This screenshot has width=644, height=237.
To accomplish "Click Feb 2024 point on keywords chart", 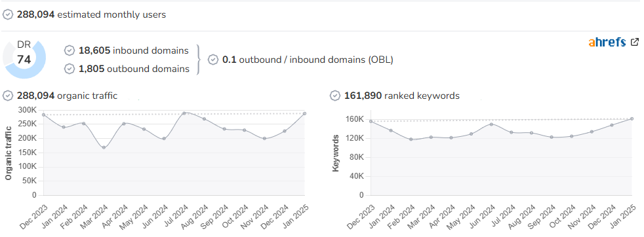I will (x=411, y=139).
